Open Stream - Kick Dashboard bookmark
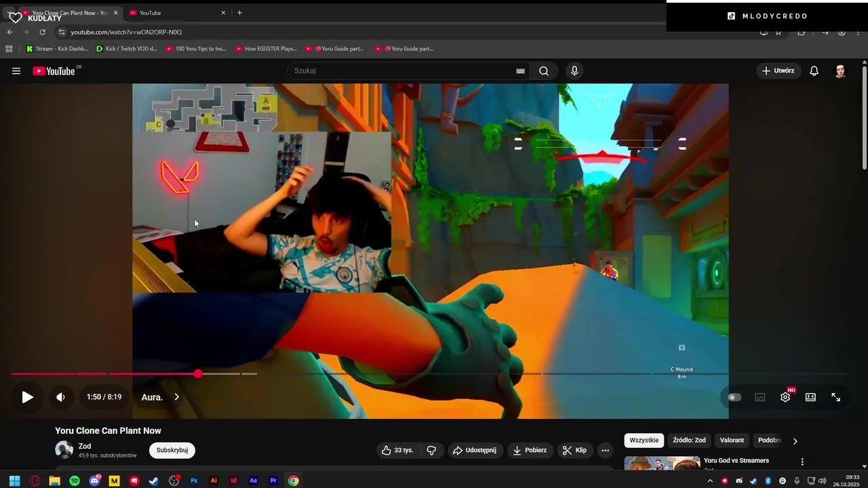 [x=57, y=49]
